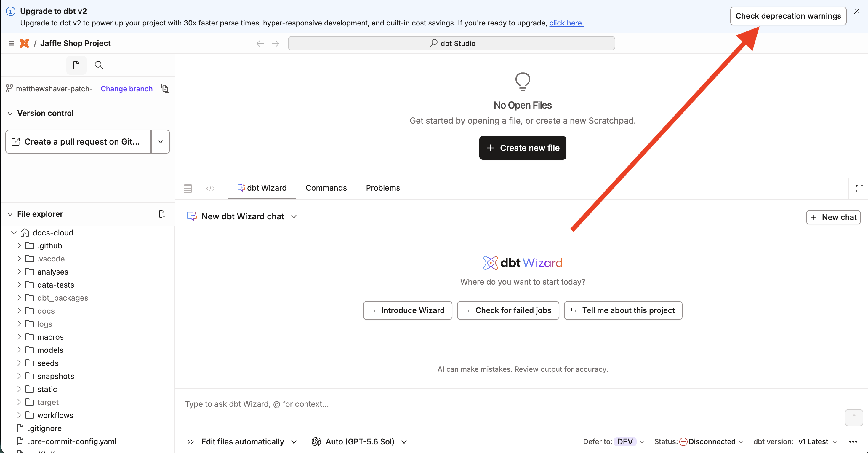Click Create new file button

click(x=522, y=148)
